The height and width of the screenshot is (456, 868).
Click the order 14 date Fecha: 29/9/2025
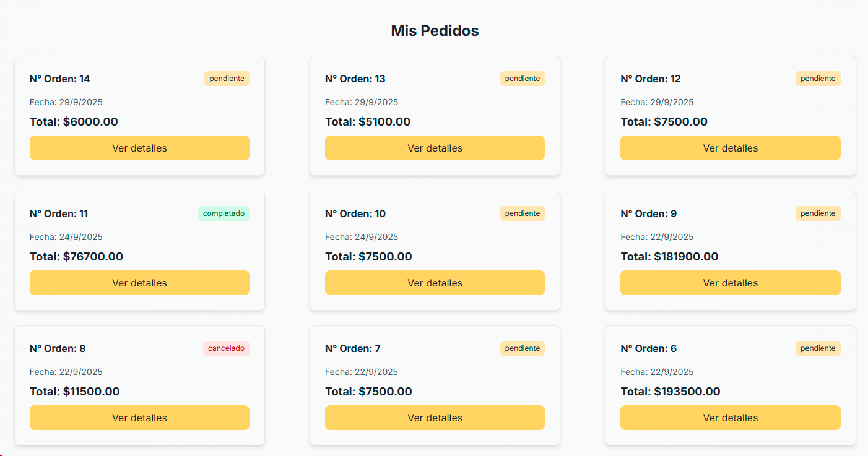pos(66,102)
